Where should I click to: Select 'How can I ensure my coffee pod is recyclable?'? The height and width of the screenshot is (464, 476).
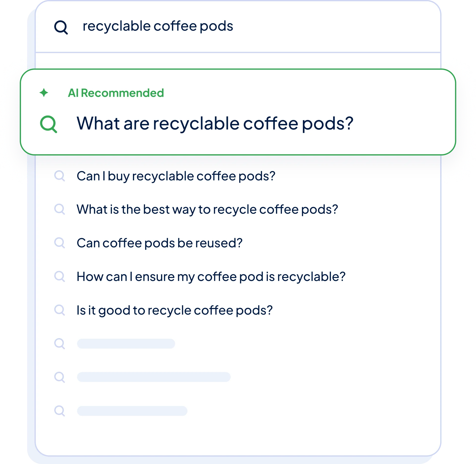click(211, 277)
